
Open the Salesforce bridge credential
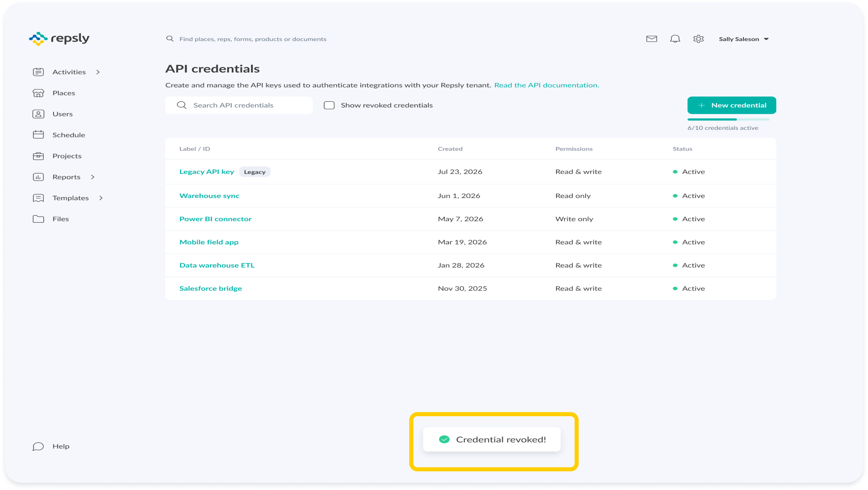point(210,288)
